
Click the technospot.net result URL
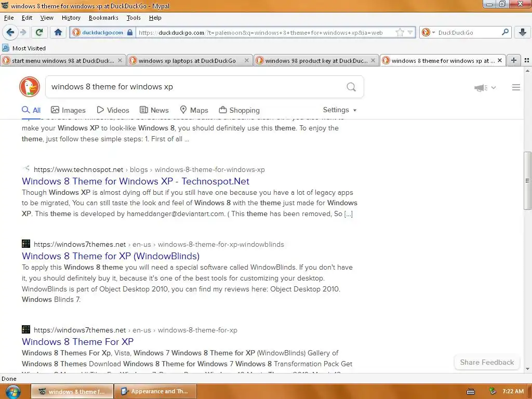point(149,170)
